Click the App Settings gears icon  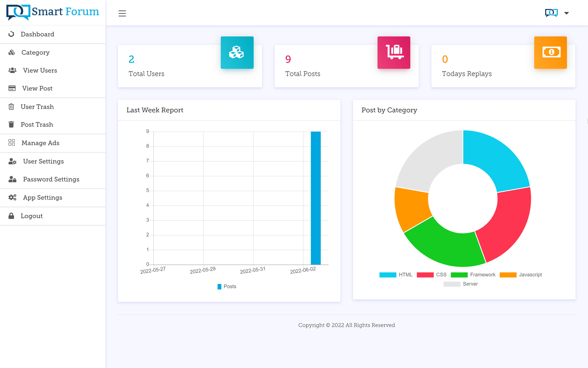[12, 197]
